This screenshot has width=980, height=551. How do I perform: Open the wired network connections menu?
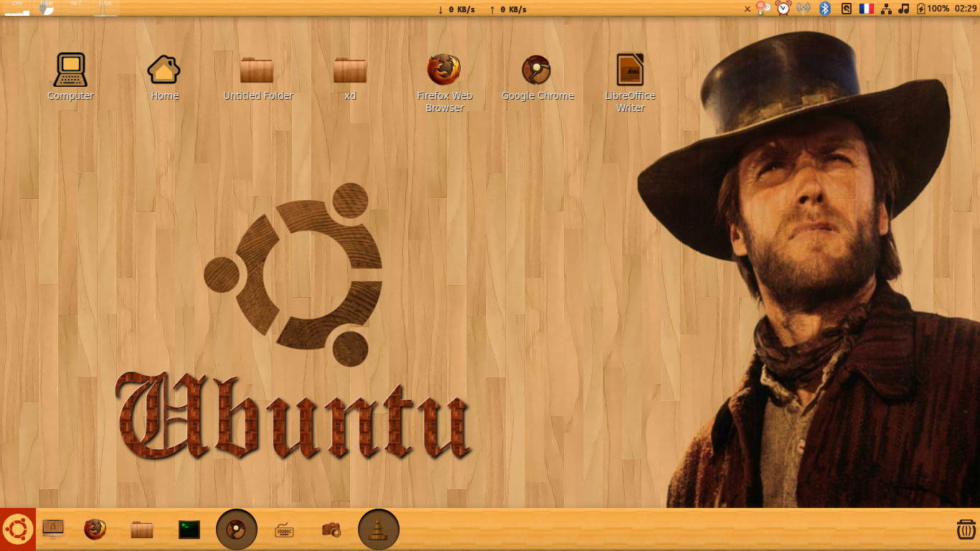coord(887,9)
